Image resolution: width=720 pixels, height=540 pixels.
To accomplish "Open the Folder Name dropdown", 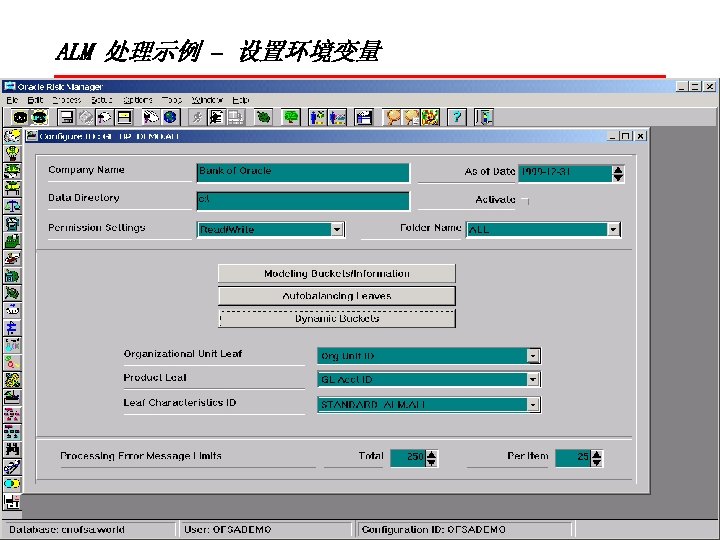I will pyautogui.click(x=613, y=229).
